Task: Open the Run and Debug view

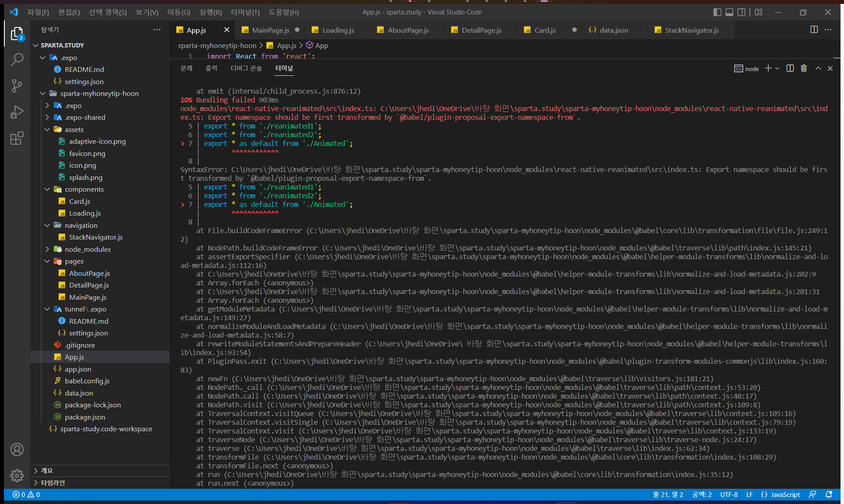Action: click(x=17, y=112)
